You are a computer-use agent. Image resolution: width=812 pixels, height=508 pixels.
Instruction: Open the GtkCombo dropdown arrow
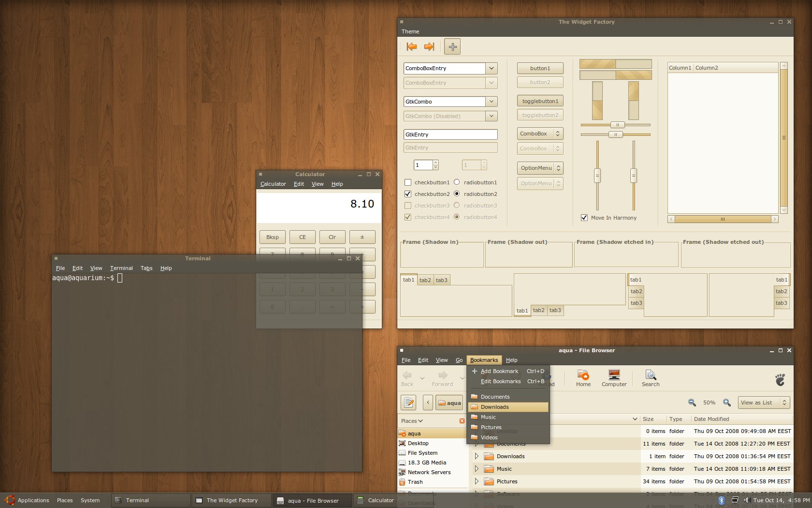(x=492, y=102)
